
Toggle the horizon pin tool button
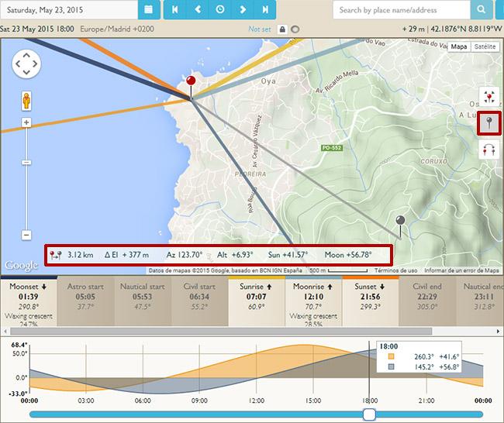tap(489, 150)
